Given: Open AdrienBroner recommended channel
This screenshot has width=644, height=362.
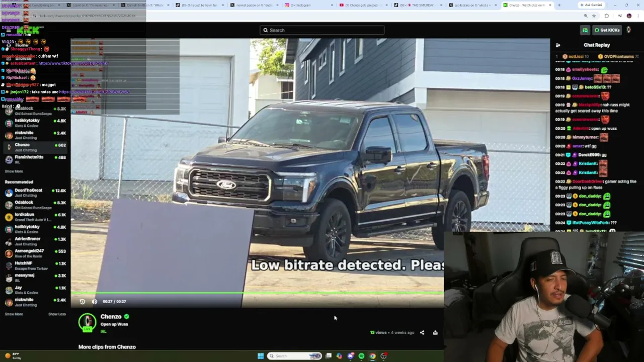Looking at the screenshot, I should [35, 241].
